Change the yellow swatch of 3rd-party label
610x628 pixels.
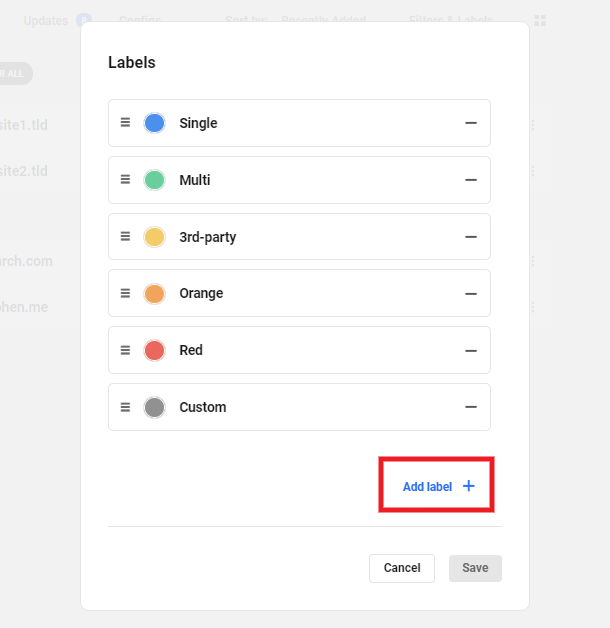pyautogui.click(x=154, y=237)
